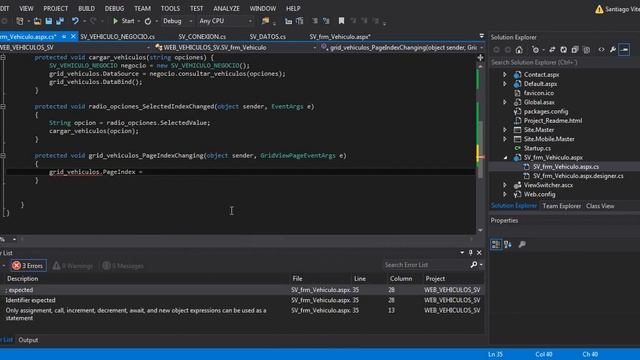Select favicon.ico in Solution Explorer

[539, 93]
